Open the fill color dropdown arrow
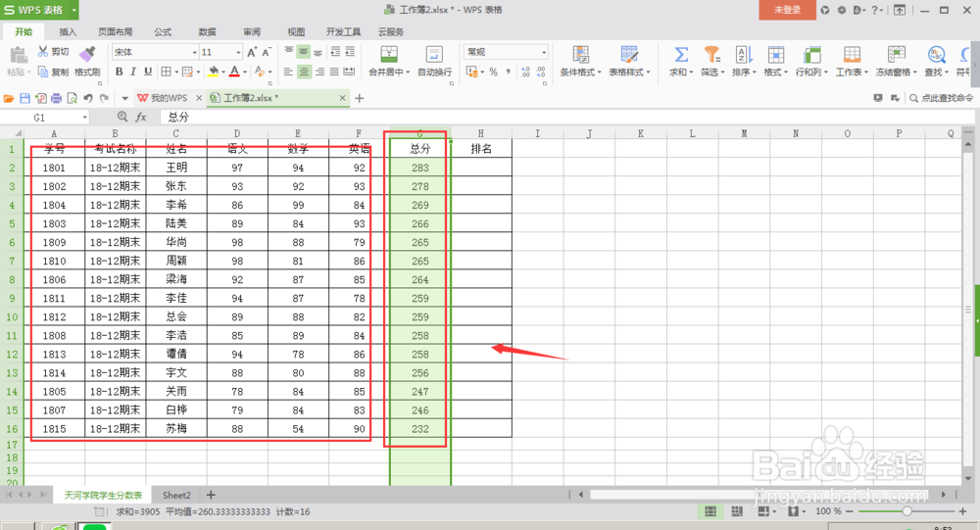 (x=223, y=72)
